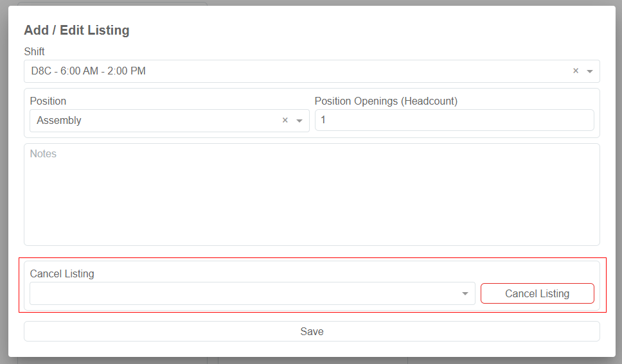Click the Notes placeholder text

coord(43,154)
